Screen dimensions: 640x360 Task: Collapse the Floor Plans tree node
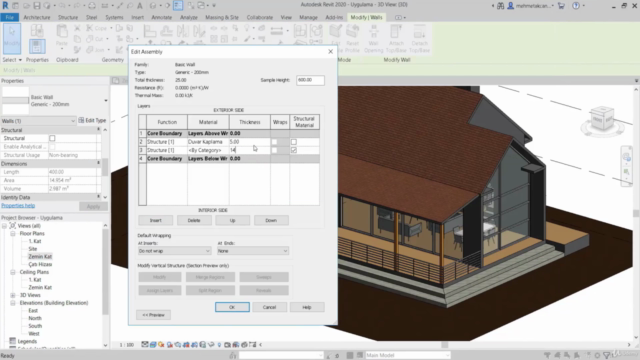coord(13,233)
